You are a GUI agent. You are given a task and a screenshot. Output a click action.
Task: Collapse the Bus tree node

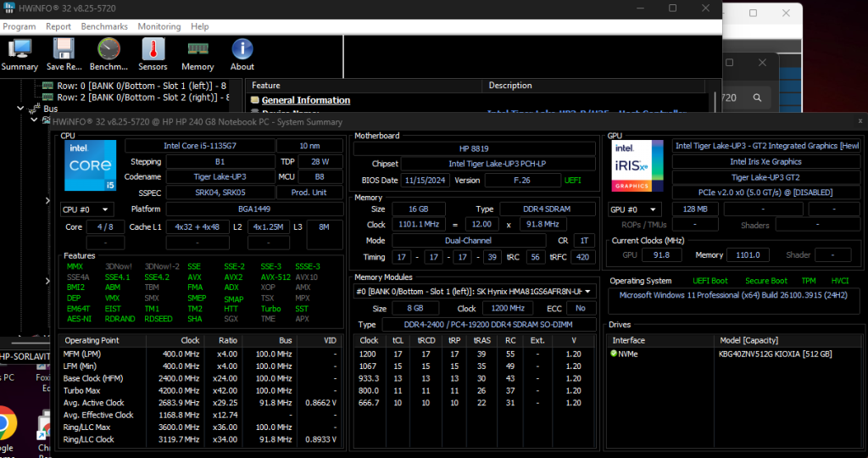click(x=21, y=109)
